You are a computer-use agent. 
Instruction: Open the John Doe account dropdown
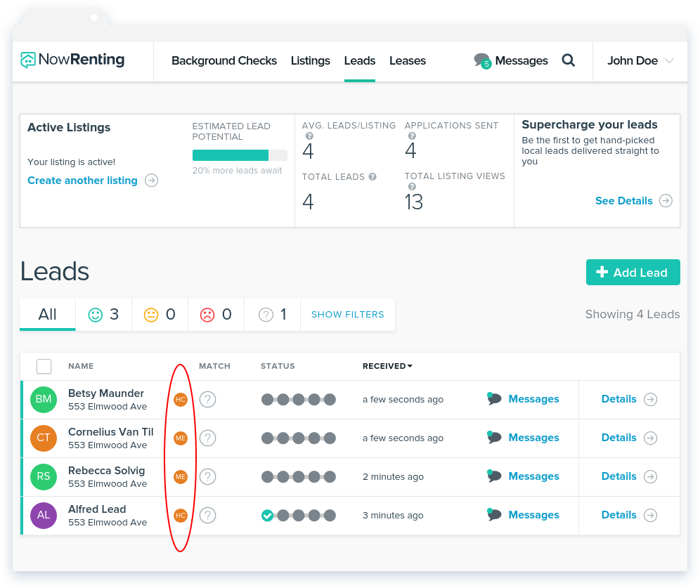point(640,60)
